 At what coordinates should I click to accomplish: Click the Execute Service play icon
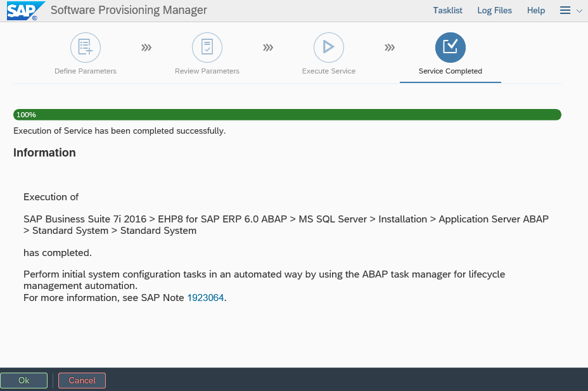pos(328,47)
